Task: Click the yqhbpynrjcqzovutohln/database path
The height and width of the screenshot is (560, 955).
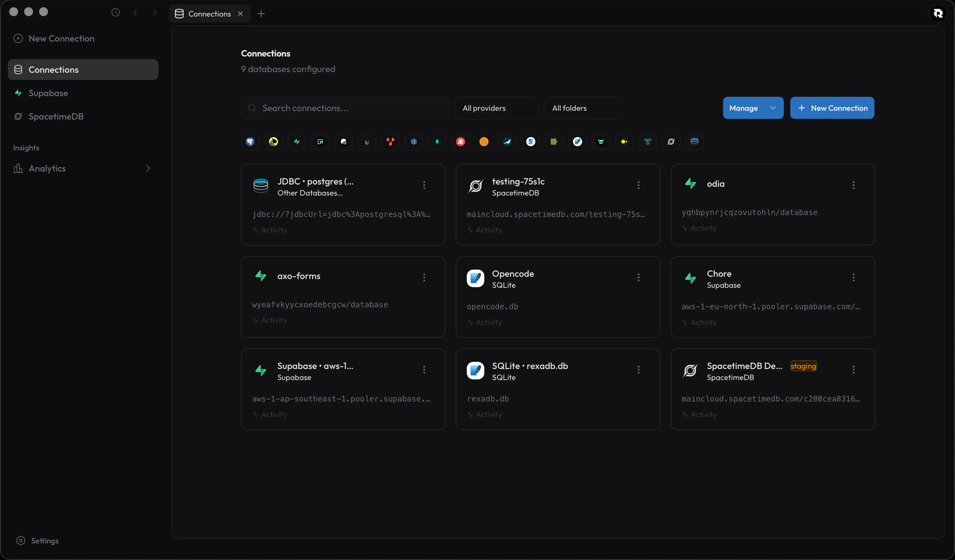Action: click(x=749, y=212)
